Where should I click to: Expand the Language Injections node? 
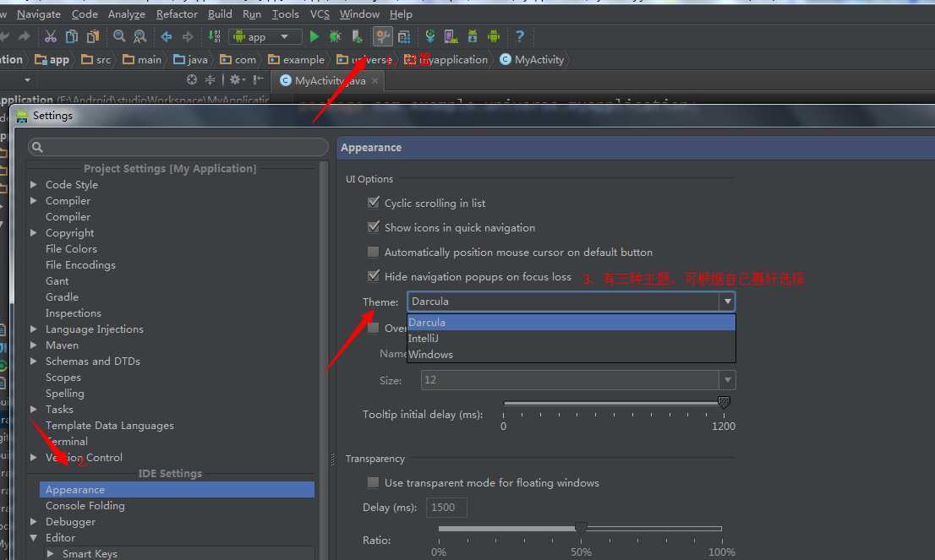pos(34,329)
